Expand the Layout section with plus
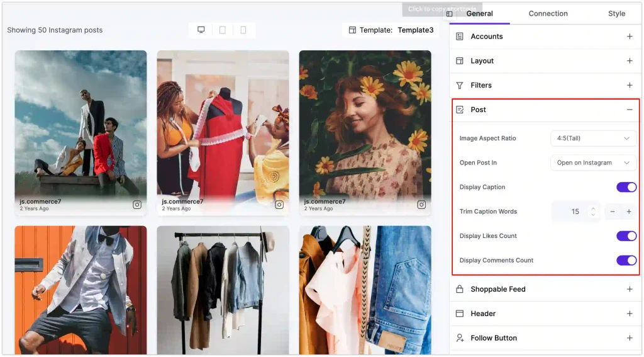The height and width of the screenshot is (357, 644). 630,61
